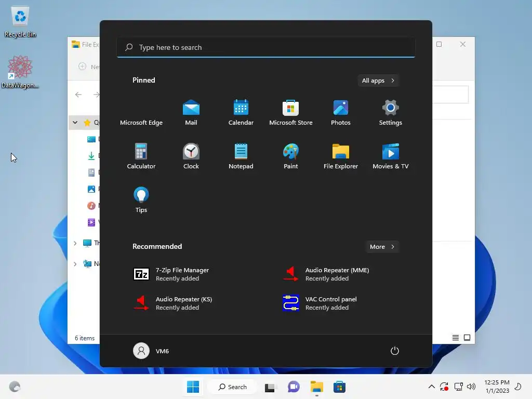532x399 pixels.
Task: Open the Tips app
Action: [141, 200]
